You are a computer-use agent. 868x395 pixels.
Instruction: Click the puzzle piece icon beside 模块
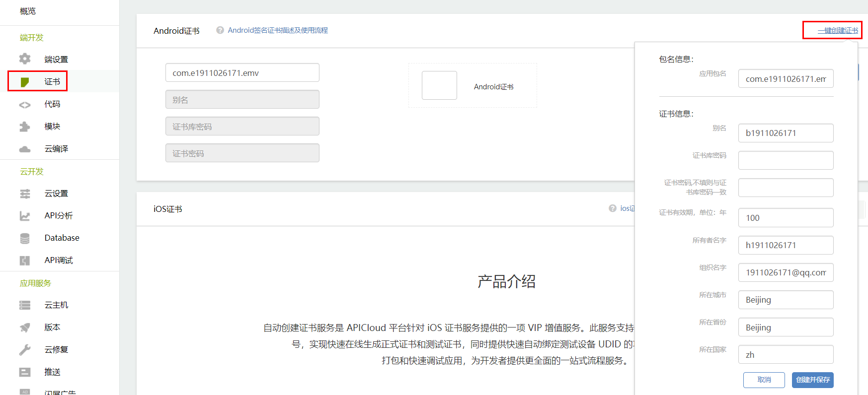pyautogui.click(x=25, y=127)
